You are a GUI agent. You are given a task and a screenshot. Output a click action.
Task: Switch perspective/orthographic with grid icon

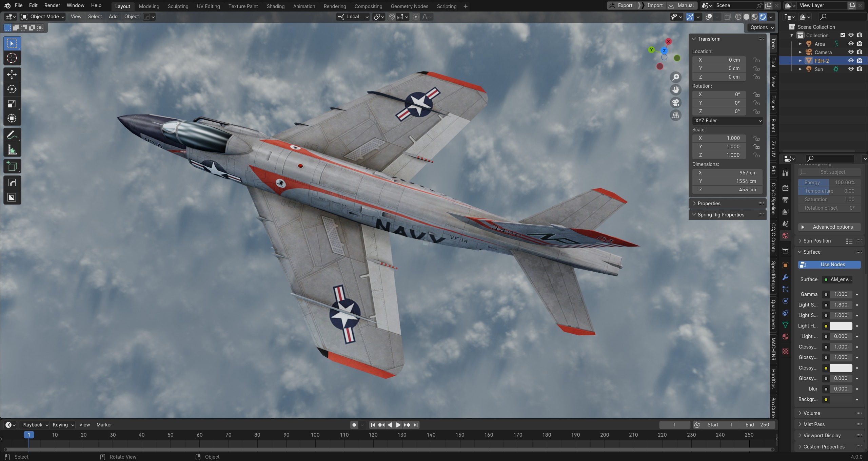click(676, 116)
